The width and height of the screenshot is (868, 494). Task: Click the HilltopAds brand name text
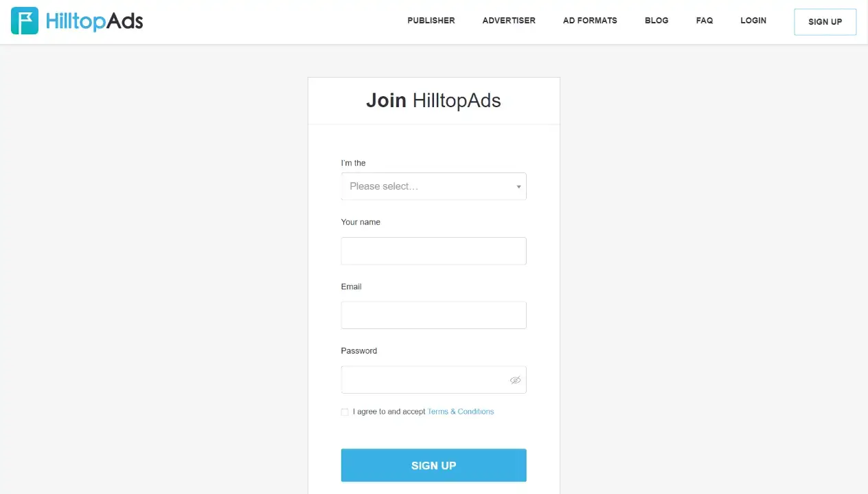pos(95,21)
